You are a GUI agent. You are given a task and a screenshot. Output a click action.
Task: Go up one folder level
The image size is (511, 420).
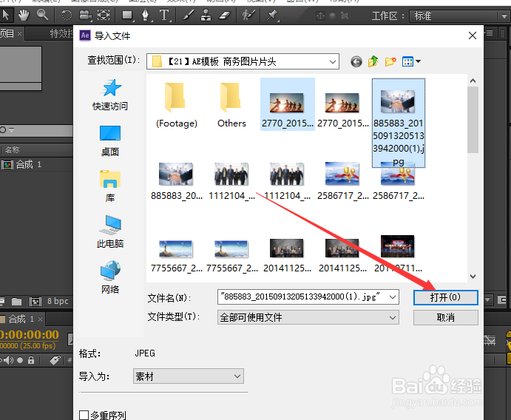373,61
